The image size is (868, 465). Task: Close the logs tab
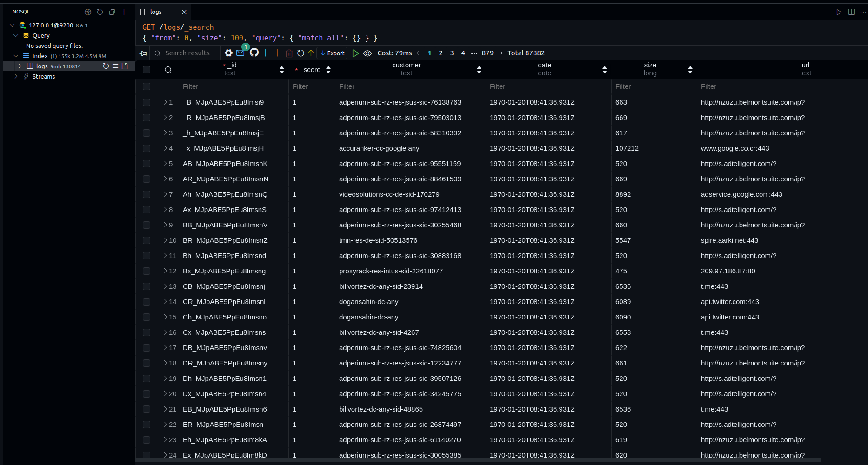point(184,12)
